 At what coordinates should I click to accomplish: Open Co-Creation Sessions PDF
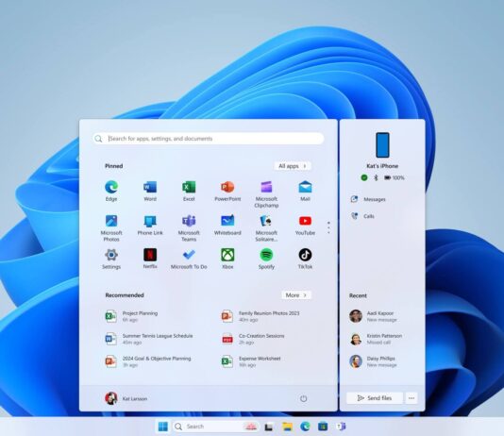[x=253, y=339]
